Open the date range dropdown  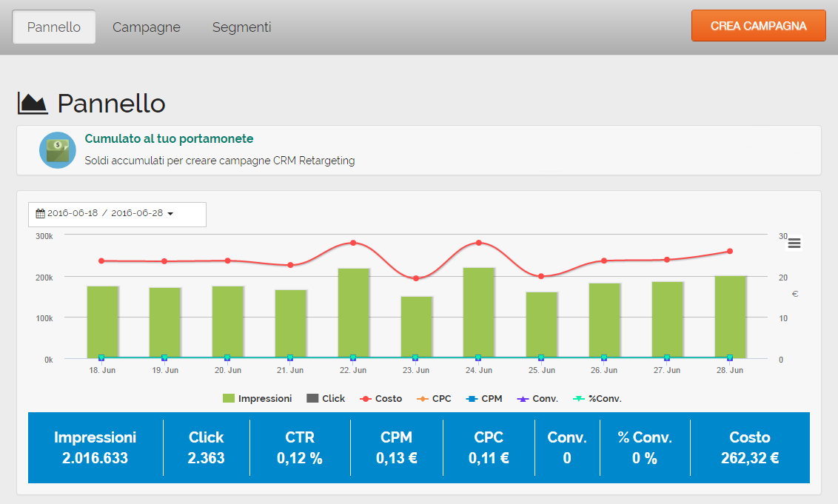click(x=117, y=214)
